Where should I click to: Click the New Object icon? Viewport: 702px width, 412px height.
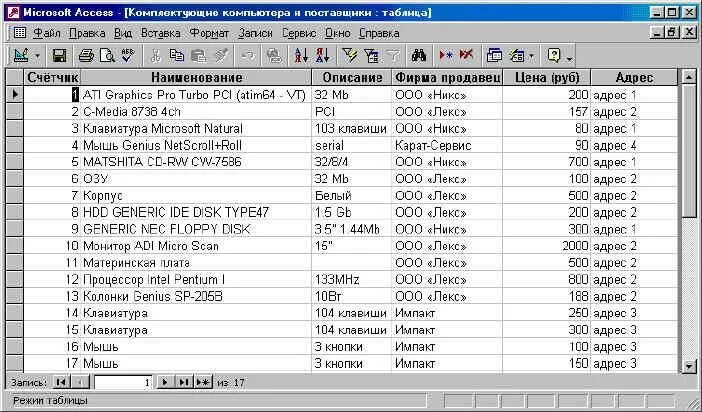[517, 56]
